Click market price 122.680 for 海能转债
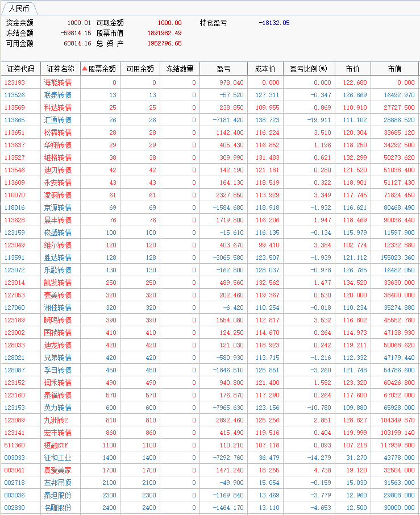Viewport: 420px width, 515px height. pyautogui.click(x=355, y=82)
